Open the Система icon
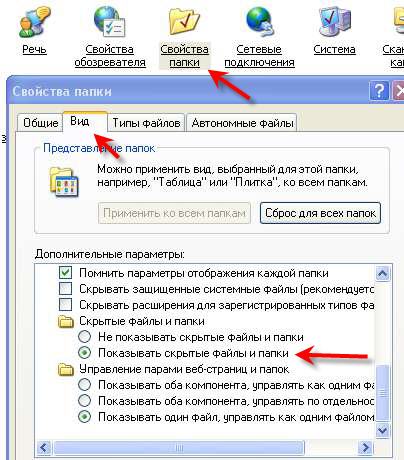404x460 pixels. pyautogui.click(x=334, y=21)
